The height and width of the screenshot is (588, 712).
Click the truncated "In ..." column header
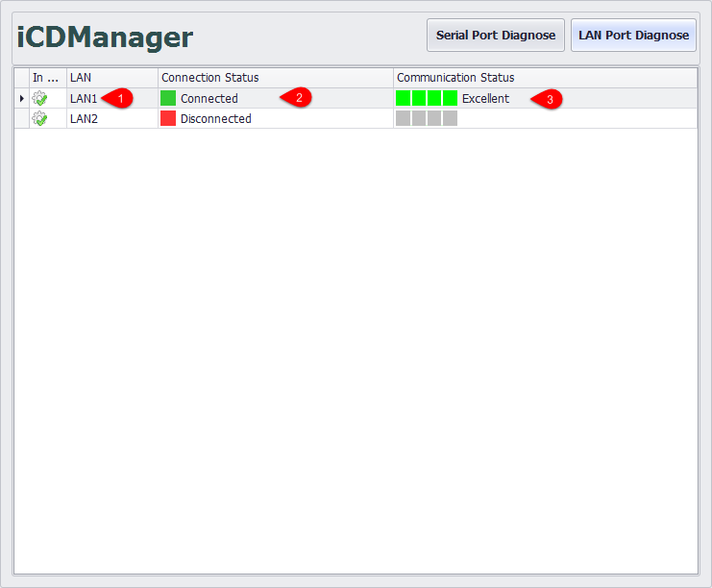46,78
